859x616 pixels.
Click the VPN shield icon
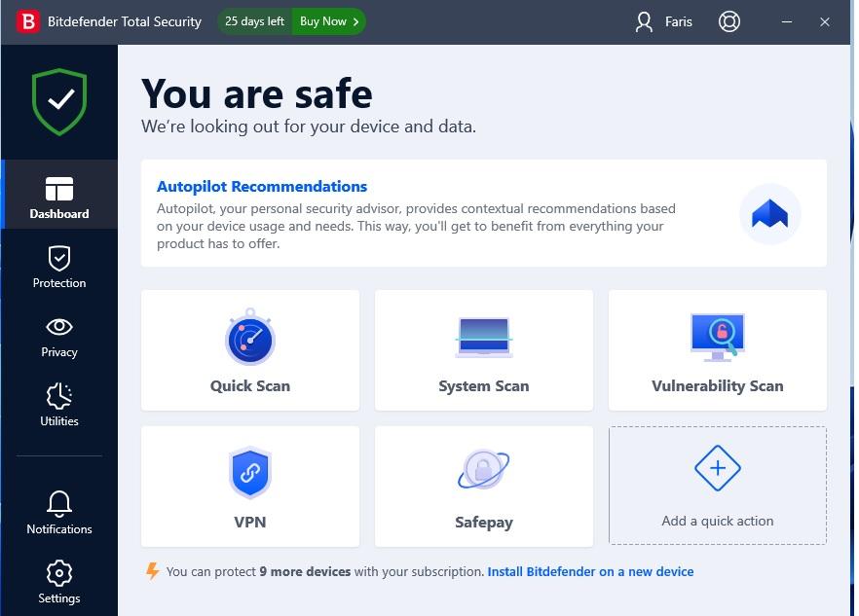[x=250, y=473]
